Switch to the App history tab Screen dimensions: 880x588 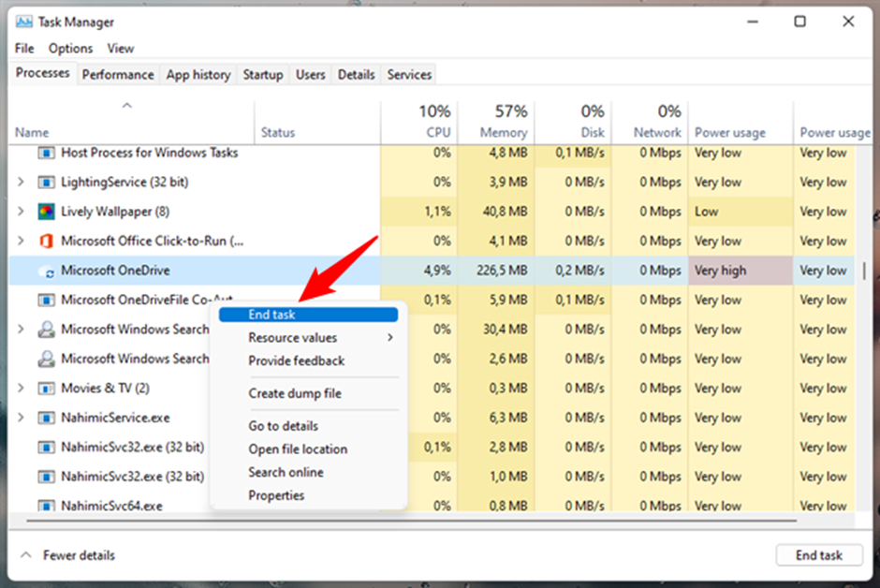pyautogui.click(x=198, y=75)
